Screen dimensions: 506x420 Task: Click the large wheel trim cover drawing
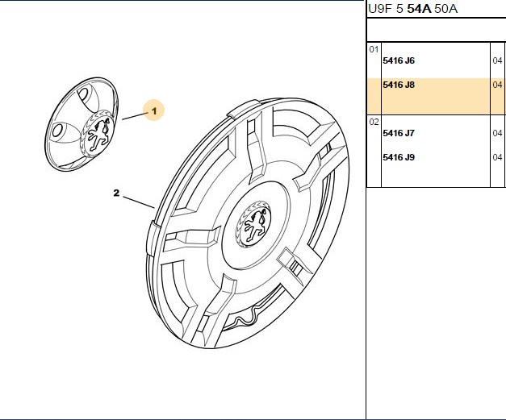248,223
